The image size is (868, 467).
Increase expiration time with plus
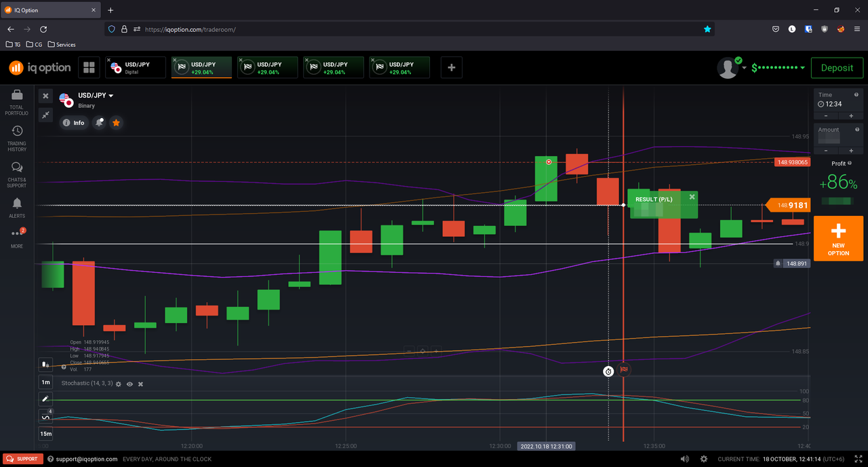850,115
